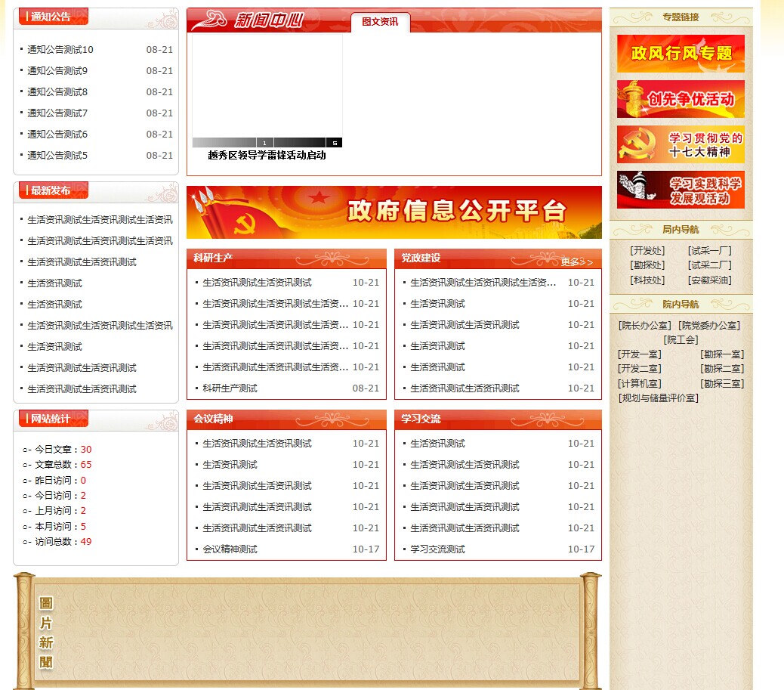Click the 创先争优活动 banner
Viewport: 784px width, 690px height.
click(681, 99)
